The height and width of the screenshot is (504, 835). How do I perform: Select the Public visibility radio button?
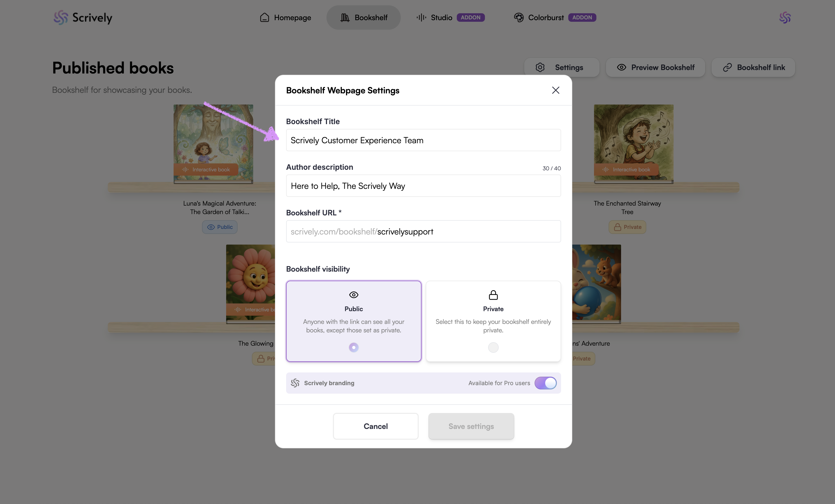pyautogui.click(x=354, y=347)
